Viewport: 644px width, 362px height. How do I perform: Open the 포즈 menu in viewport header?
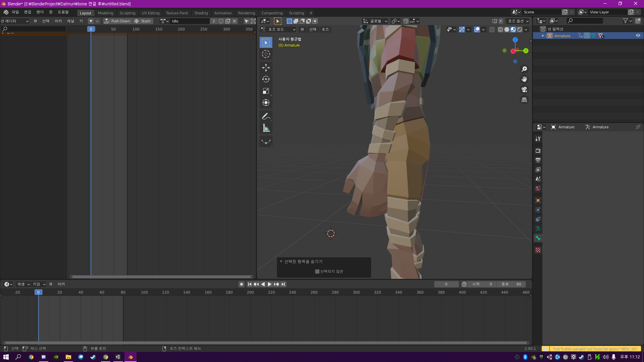[325, 29]
